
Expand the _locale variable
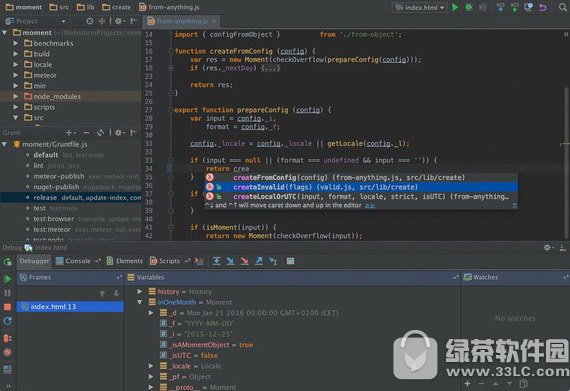click(151, 366)
